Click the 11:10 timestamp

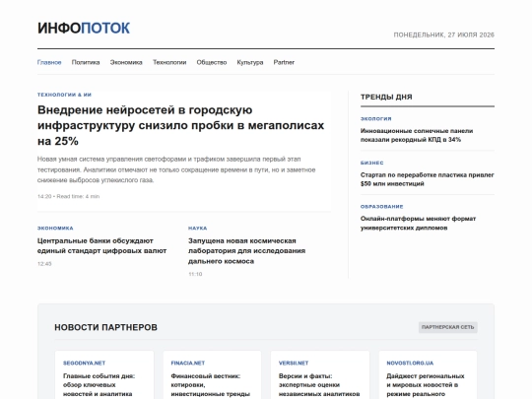tap(195, 274)
